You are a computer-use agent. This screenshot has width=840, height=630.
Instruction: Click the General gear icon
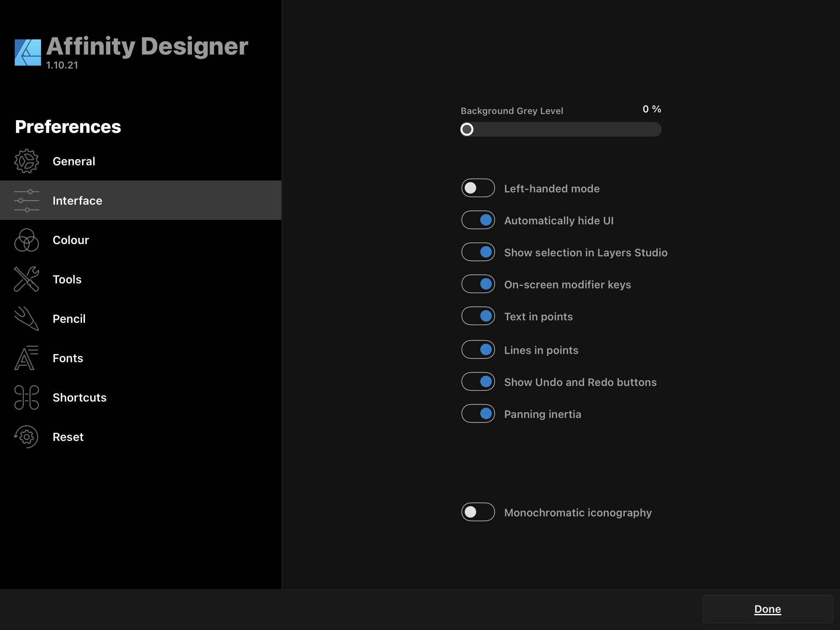pos(27,161)
